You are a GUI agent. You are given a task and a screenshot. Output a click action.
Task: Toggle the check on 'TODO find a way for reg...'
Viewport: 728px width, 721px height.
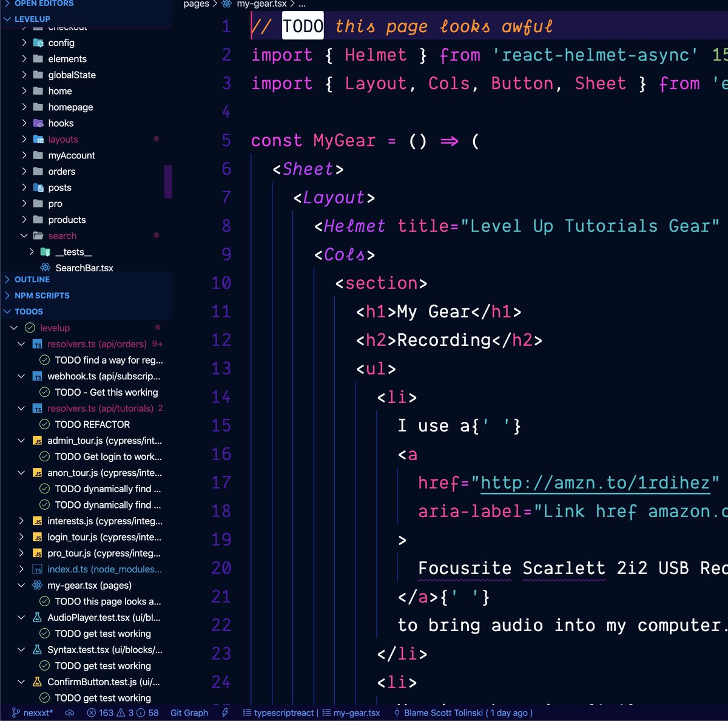pyautogui.click(x=44, y=360)
